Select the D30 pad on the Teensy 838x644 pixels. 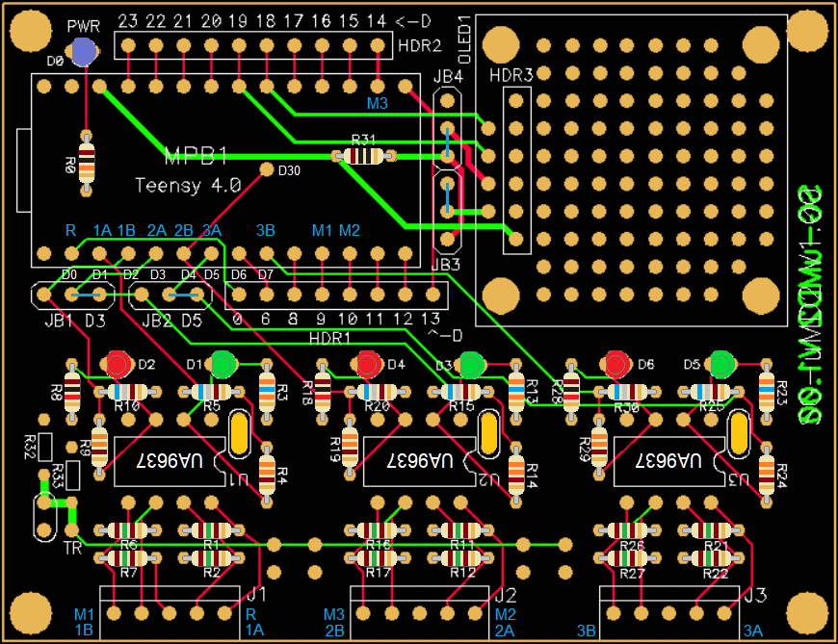click(267, 170)
